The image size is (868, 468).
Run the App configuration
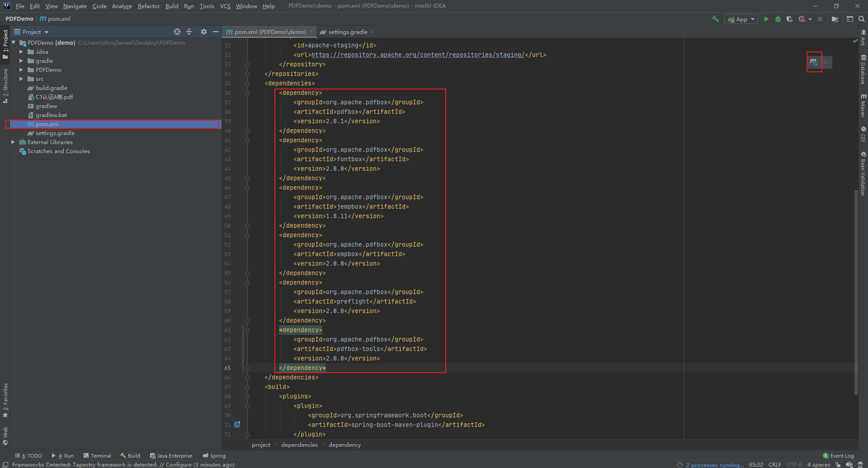pos(766,19)
